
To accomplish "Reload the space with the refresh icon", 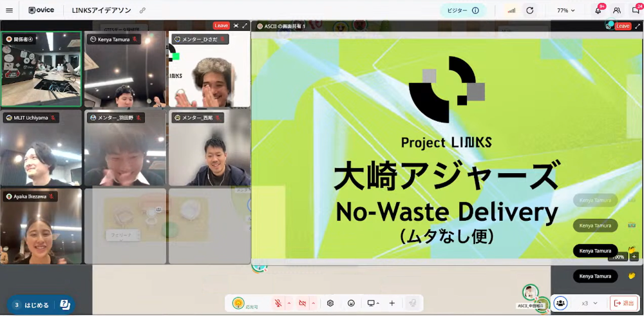I will 530,11.
